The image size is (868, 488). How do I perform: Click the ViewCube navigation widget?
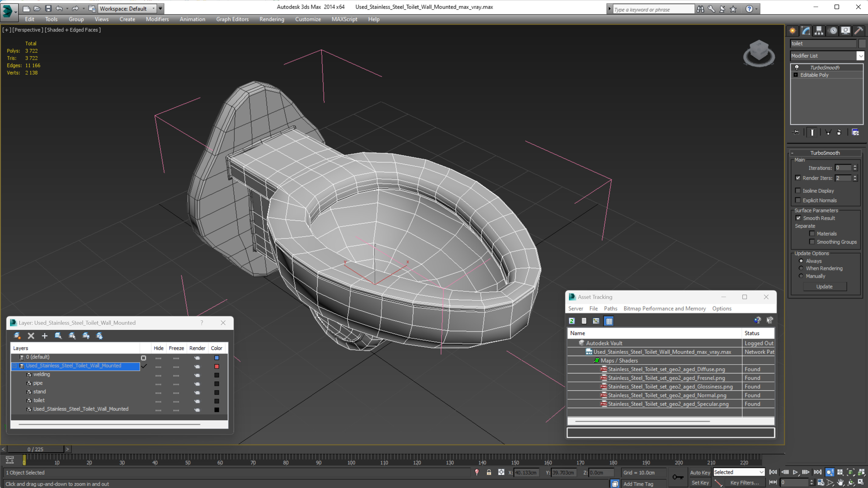(x=759, y=53)
